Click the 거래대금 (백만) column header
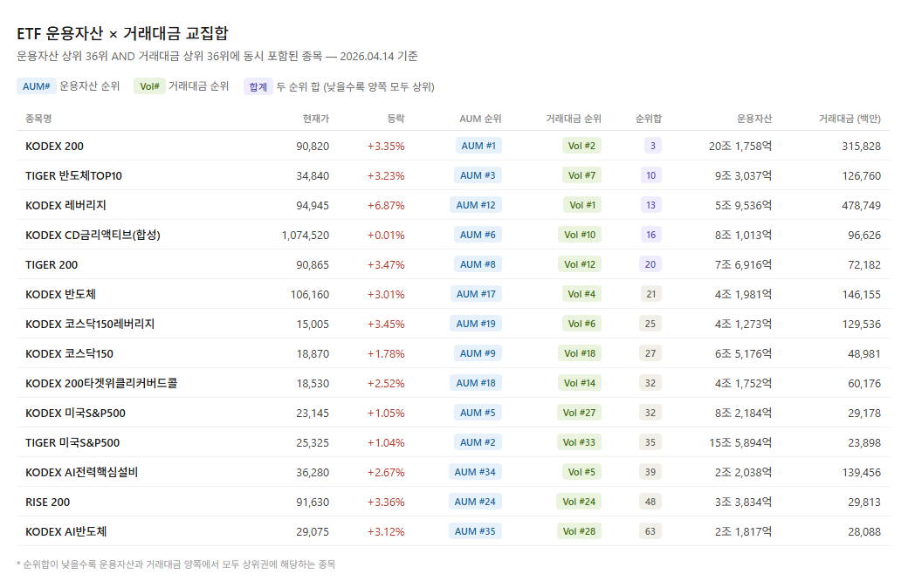 click(850, 119)
